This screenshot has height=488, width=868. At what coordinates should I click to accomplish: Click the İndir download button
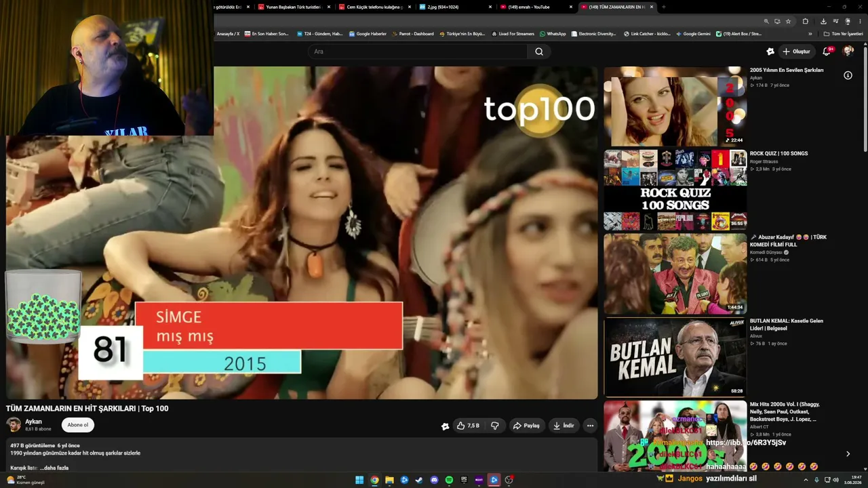click(564, 426)
